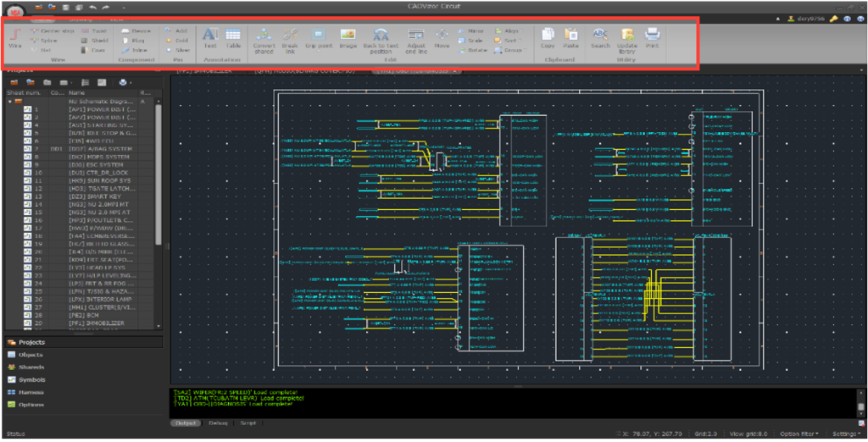Click the Convert shared tool
Image resolution: width=868 pixels, height=442 pixels.
point(264,41)
